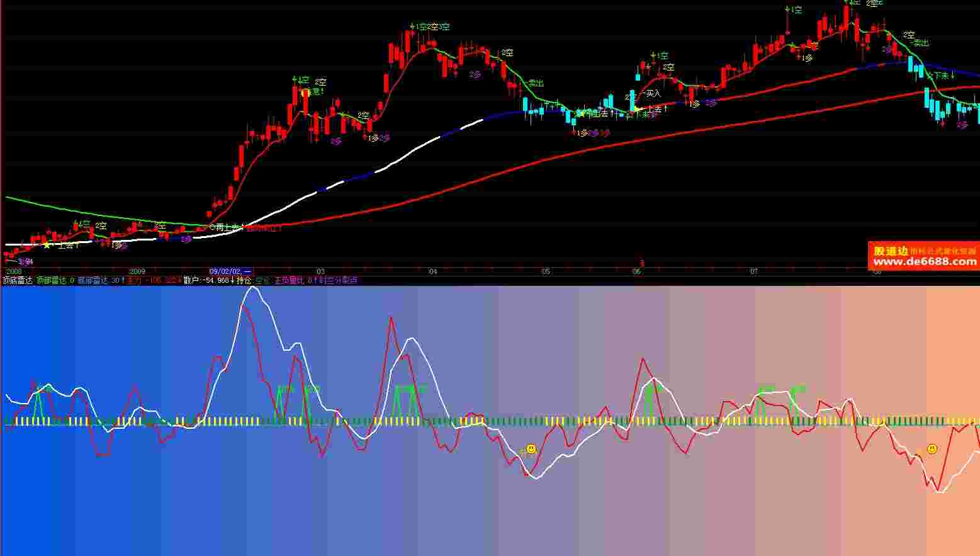Click the smiley face at far right
980x556 pixels.
tap(932, 449)
